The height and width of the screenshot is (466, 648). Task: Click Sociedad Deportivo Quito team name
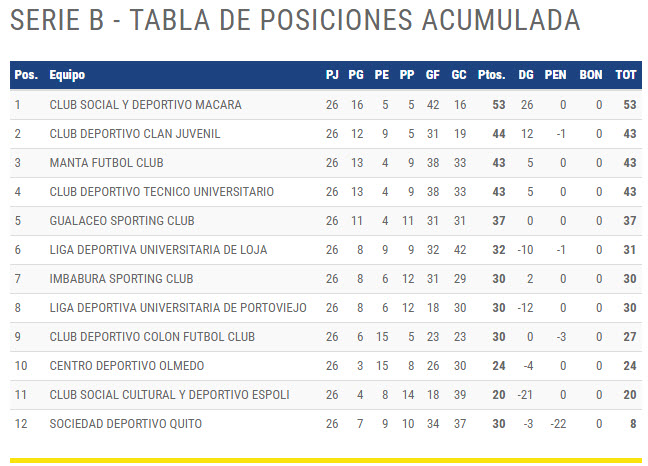click(126, 424)
